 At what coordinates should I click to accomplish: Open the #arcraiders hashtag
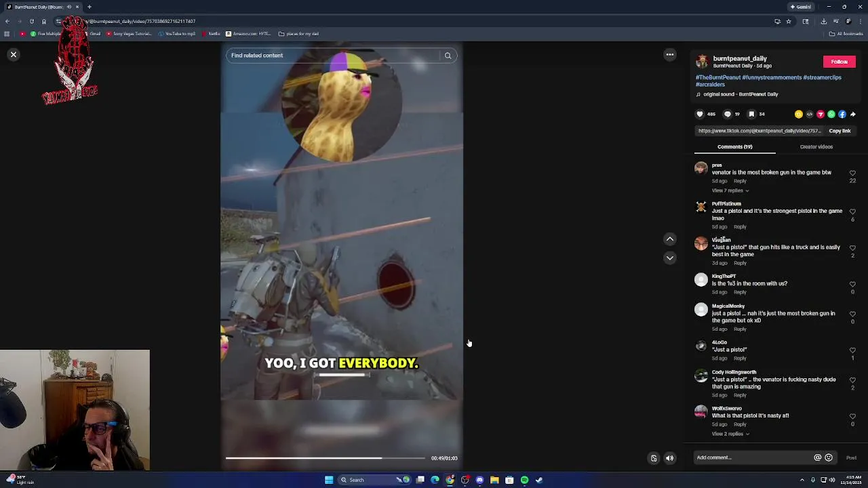710,85
